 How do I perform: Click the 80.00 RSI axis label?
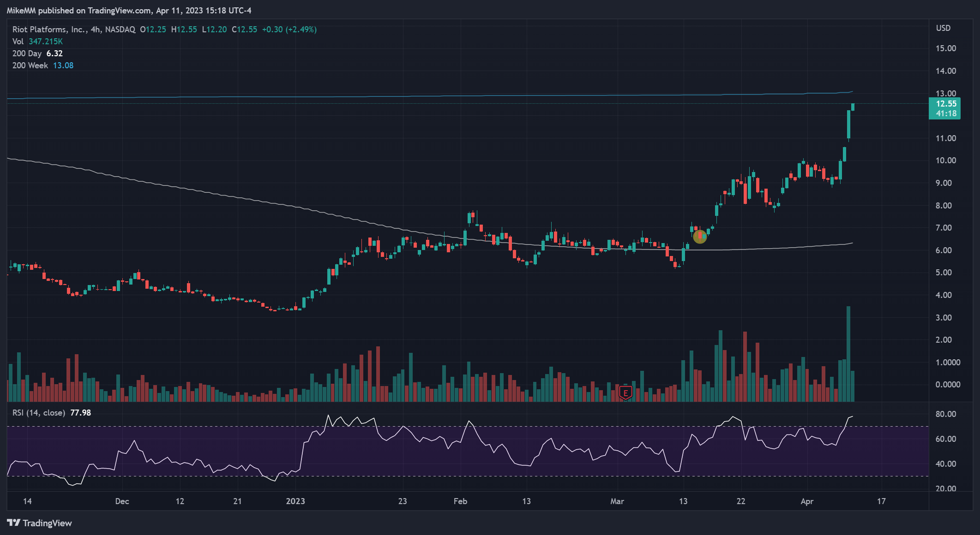click(945, 414)
